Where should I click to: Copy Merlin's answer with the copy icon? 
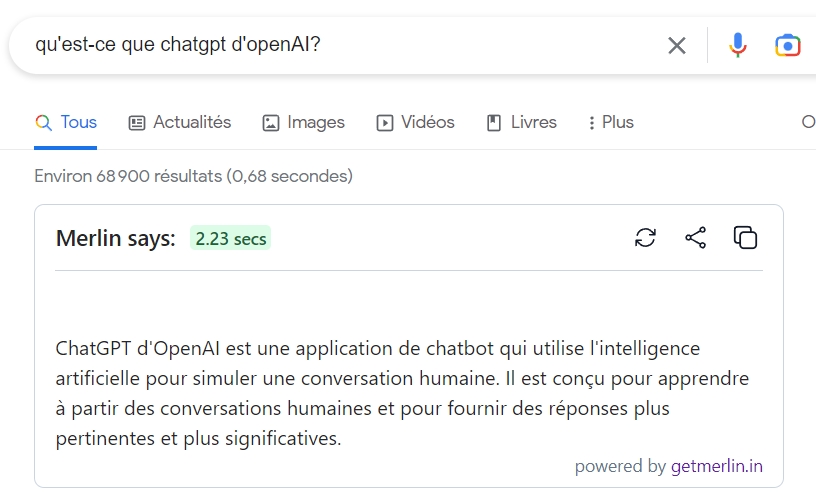pos(745,238)
